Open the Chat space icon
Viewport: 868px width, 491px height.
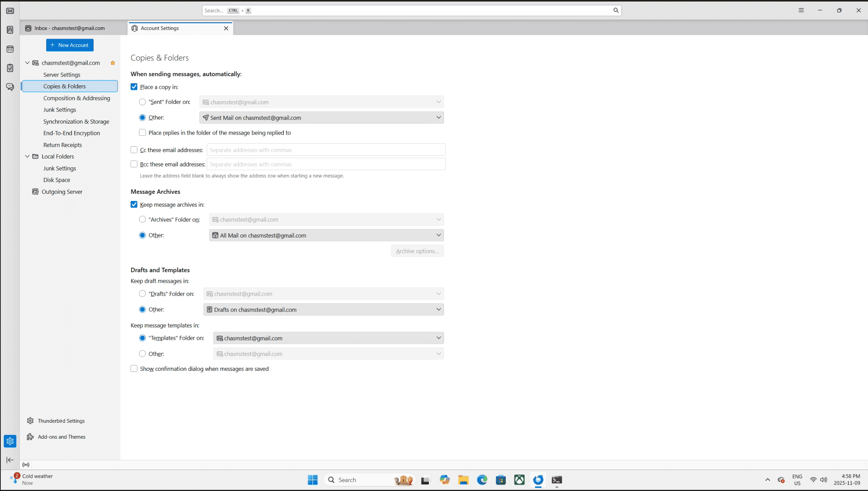10,87
